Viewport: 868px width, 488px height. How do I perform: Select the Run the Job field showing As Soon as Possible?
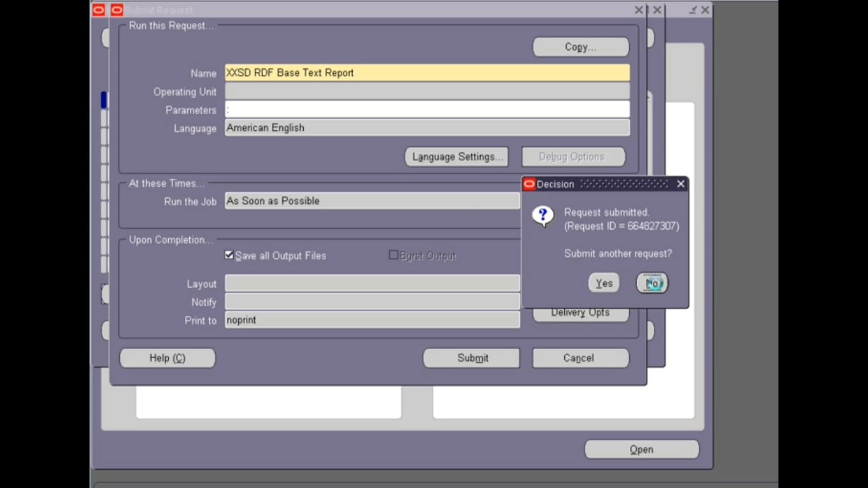(372, 201)
